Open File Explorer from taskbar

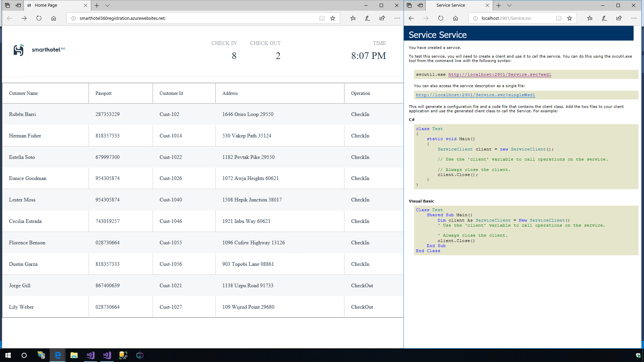(74, 355)
